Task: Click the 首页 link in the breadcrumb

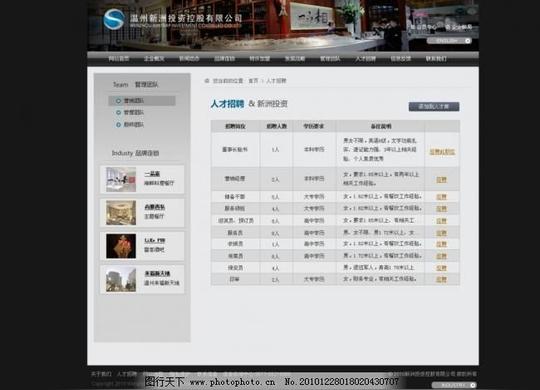Action: [253, 81]
